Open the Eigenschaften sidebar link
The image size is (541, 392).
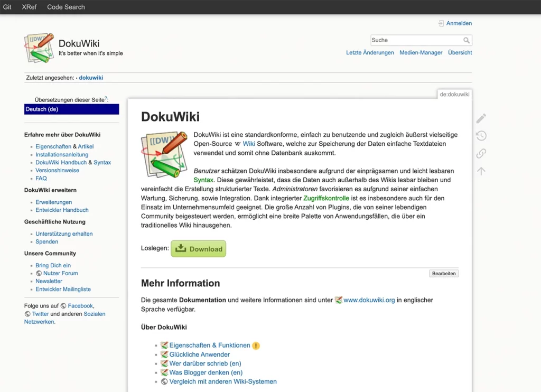click(53, 146)
